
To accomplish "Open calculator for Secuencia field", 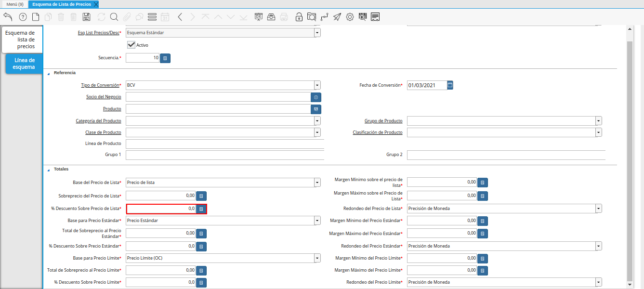I will (x=165, y=58).
